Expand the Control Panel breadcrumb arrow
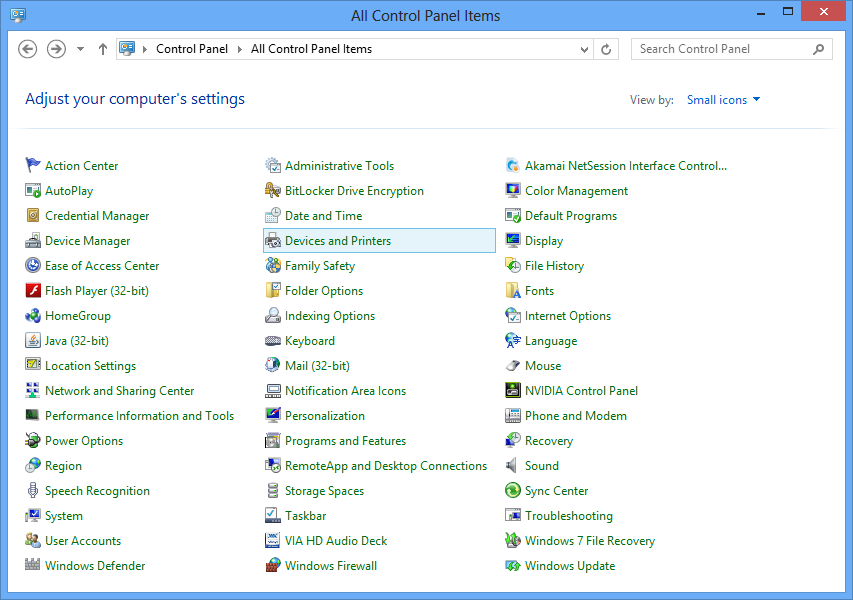 coord(239,49)
